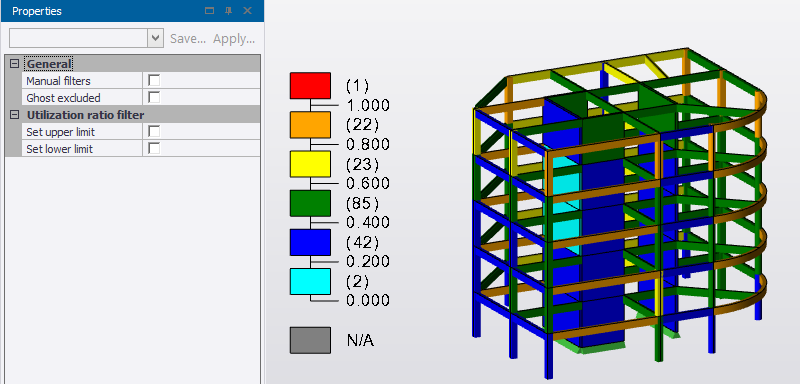Click the gray N/A legend swatch
800x384 pixels.
(x=310, y=340)
